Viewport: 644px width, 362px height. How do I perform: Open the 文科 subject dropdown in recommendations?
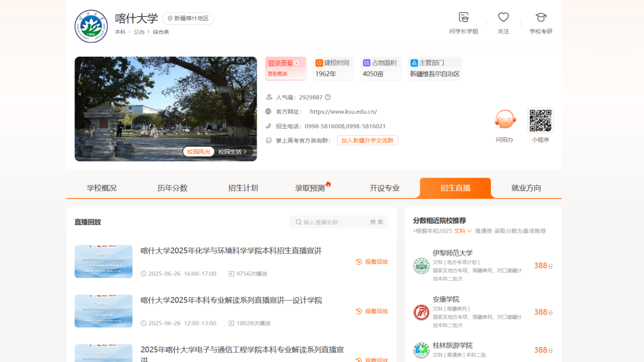462,231
